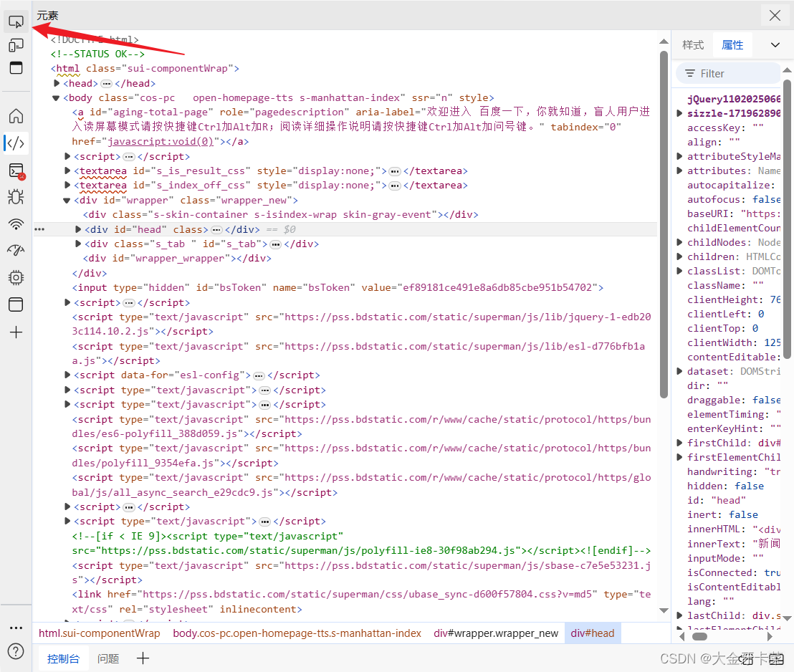Click the three-dot actions beside div#head row
The height and width of the screenshot is (672, 794).
[39, 229]
